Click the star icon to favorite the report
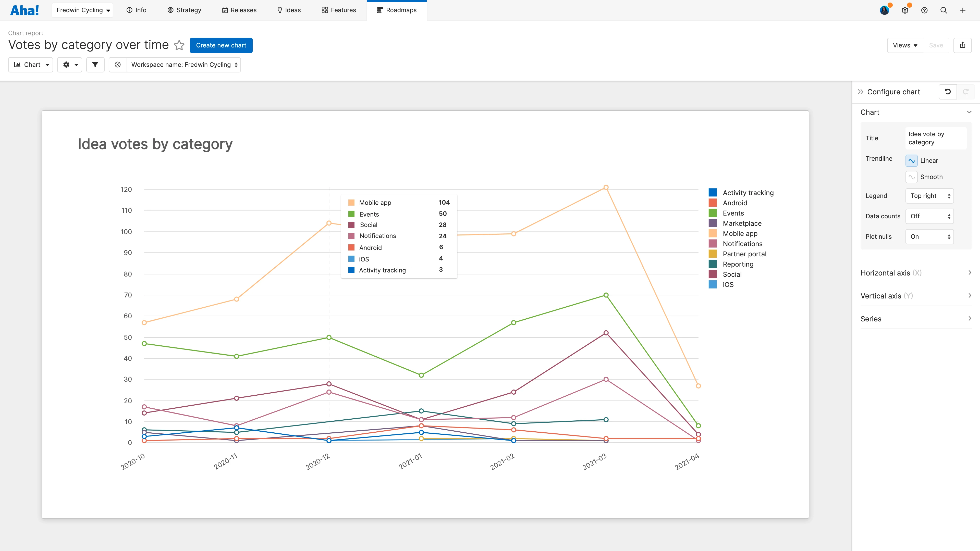 [x=179, y=45]
